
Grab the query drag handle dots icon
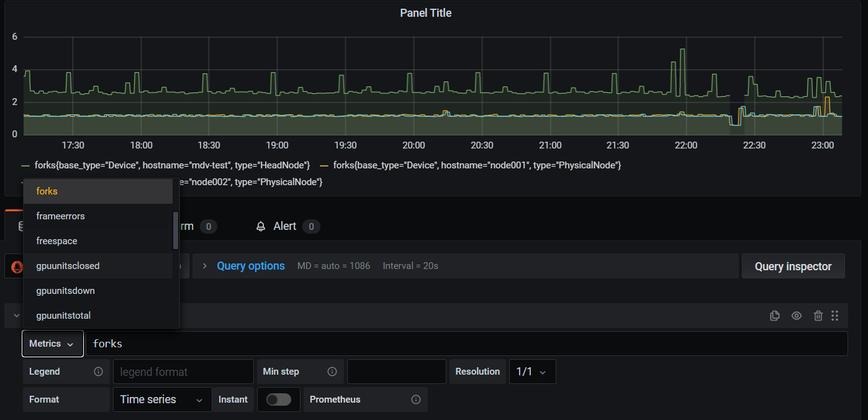click(x=835, y=316)
